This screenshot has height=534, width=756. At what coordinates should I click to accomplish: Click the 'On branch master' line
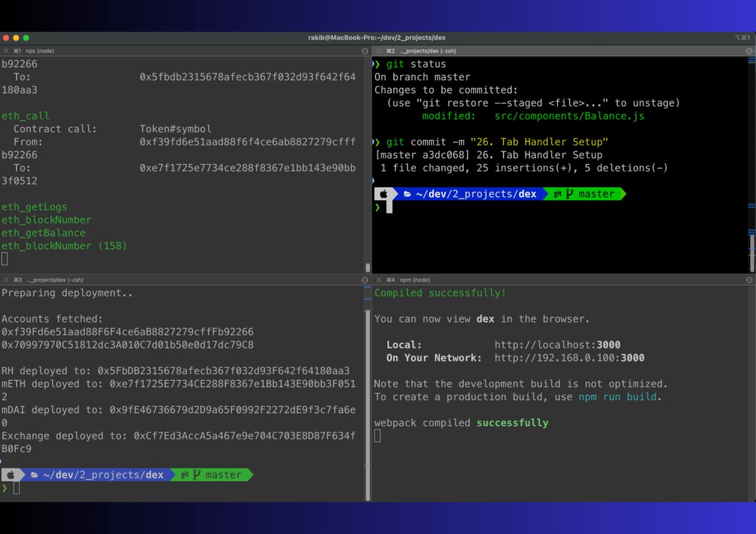click(422, 77)
